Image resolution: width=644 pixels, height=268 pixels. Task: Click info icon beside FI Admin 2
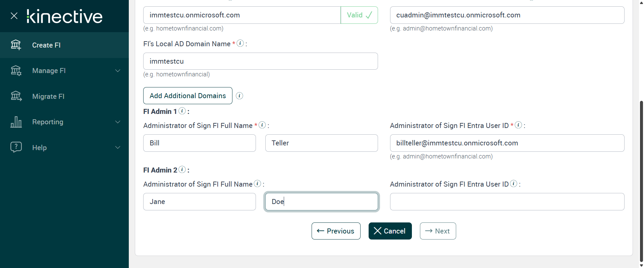pyautogui.click(x=182, y=170)
